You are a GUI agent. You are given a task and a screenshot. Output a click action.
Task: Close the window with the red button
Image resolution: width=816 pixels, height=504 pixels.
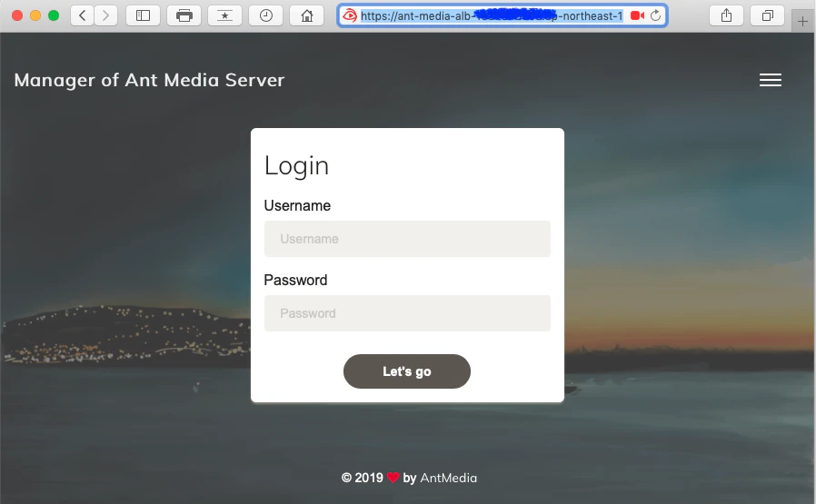tap(17, 15)
